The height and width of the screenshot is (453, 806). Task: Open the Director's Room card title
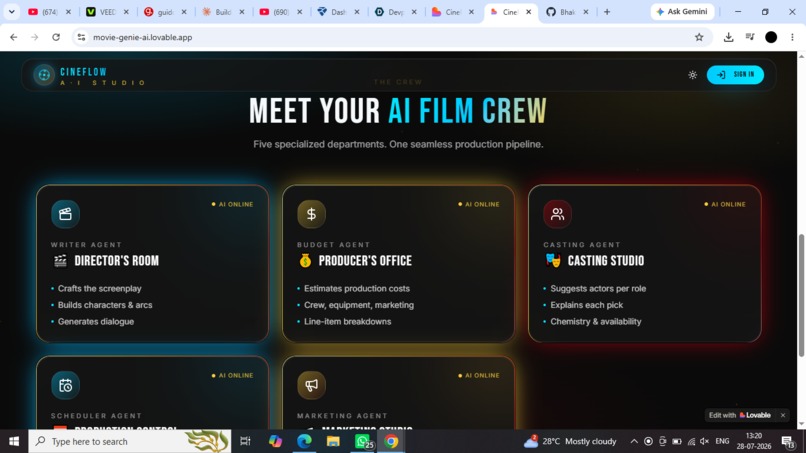pyautogui.click(x=117, y=261)
